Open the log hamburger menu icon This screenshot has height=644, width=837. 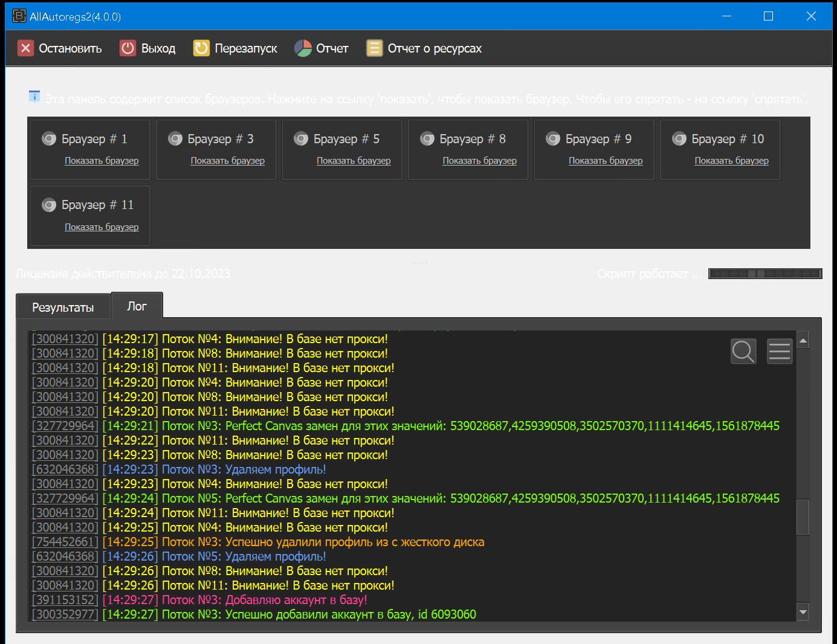(x=780, y=351)
